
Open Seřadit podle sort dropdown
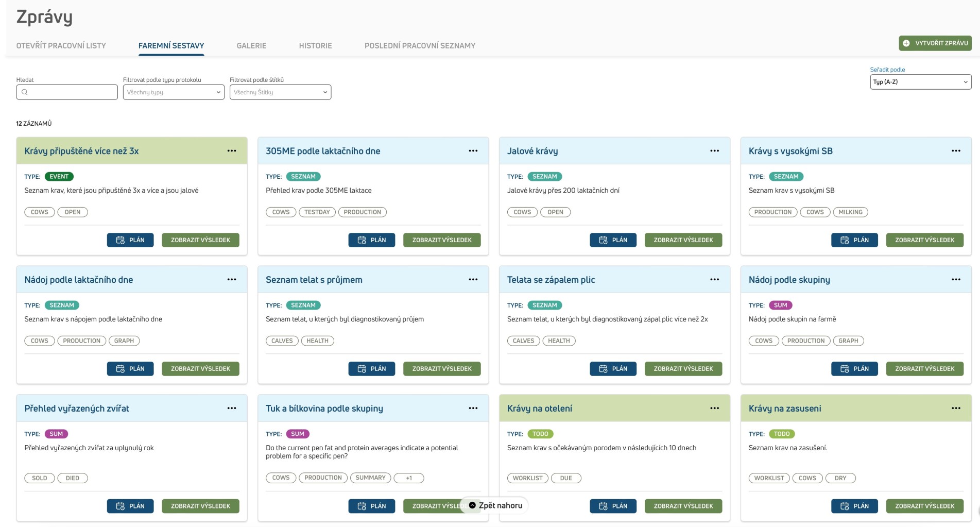(921, 82)
